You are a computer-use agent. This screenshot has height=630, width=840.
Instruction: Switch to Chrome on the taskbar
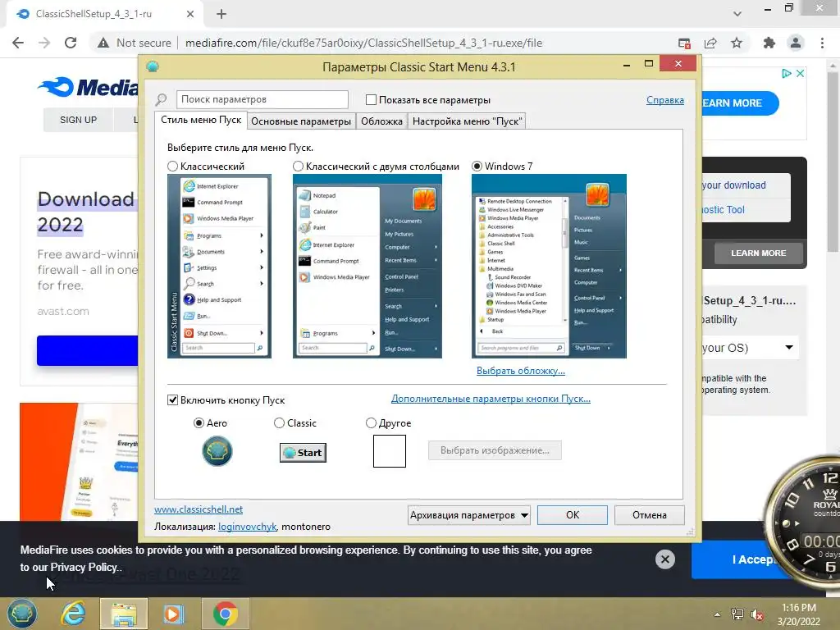[x=225, y=614]
